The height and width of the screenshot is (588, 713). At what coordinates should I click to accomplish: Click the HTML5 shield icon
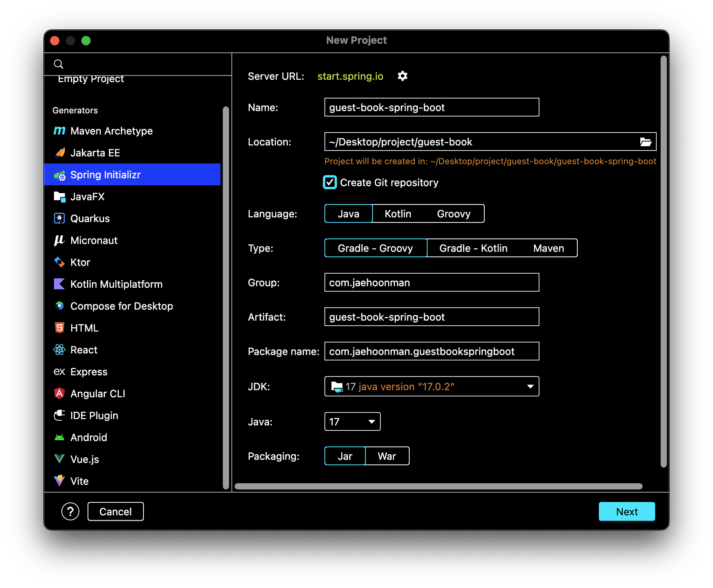click(x=59, y=328)
